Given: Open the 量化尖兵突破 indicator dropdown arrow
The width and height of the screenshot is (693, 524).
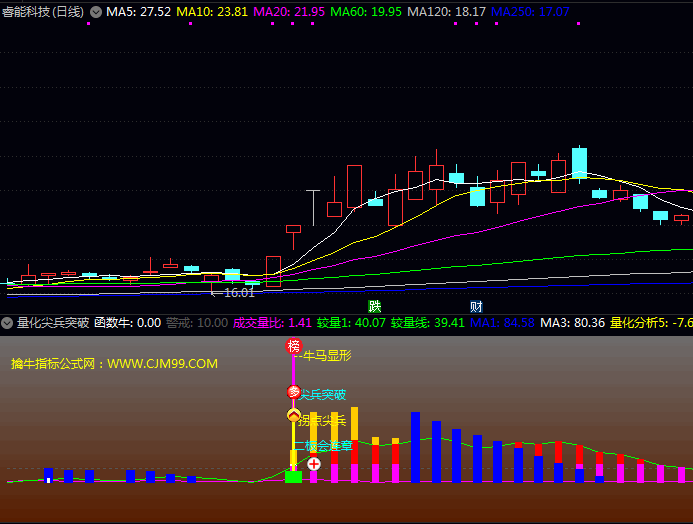Looking at the screenshot, I should pyautogui.click(x=8, y=323).
